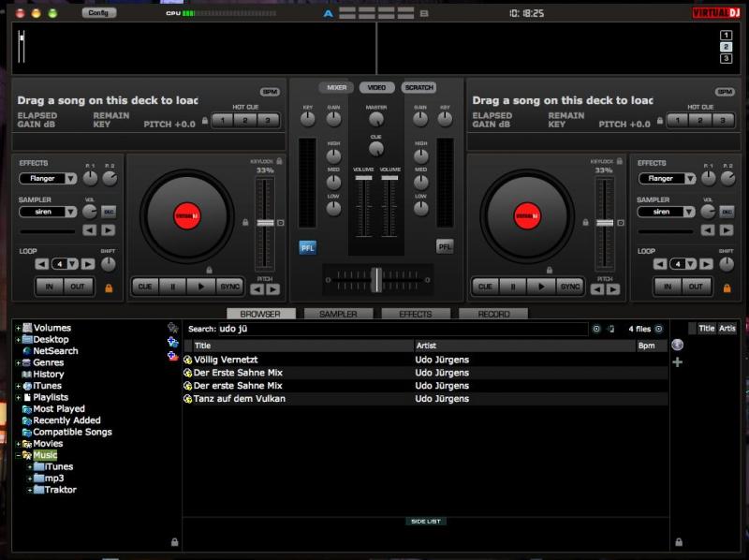
Task: Open left deck loop length dropdown
Action: pyautogui.click(x=72, y=264)
